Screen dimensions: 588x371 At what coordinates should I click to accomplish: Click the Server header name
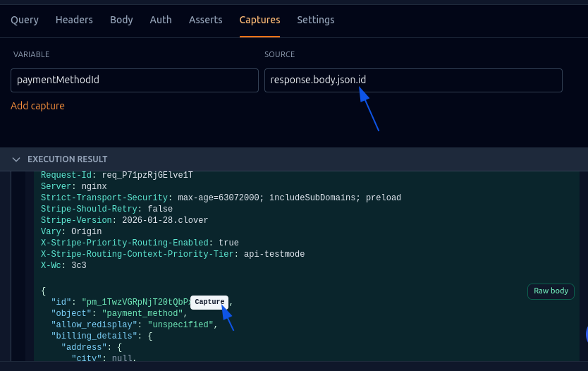tap(56, 186)
